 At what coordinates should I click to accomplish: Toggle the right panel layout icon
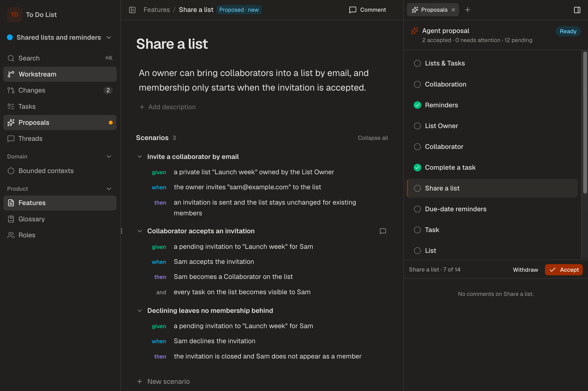(x=577, y=10)
